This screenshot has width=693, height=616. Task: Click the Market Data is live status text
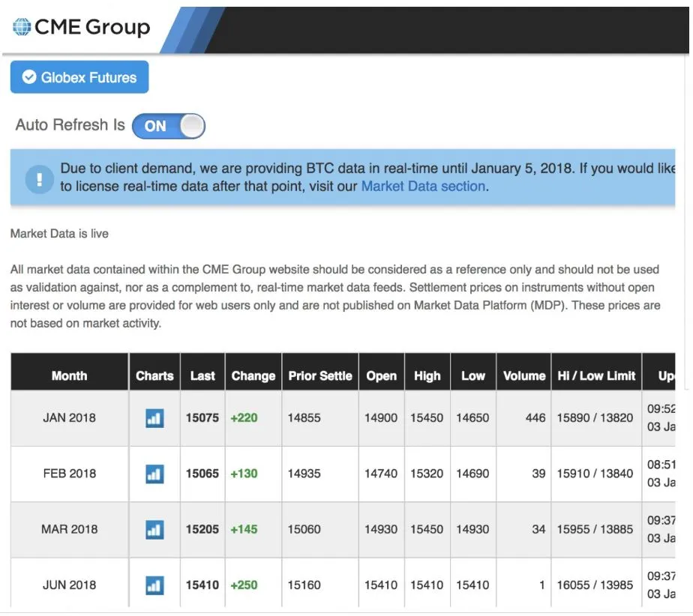tap(59, 234)
